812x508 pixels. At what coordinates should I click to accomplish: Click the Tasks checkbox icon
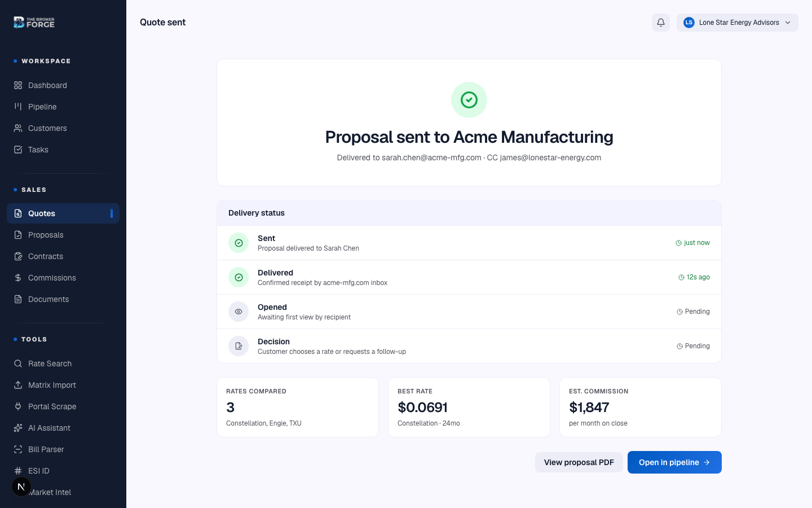(x=18, y=150)
